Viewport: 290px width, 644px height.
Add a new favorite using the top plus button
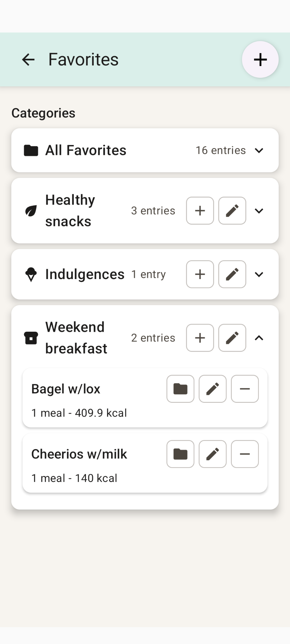click(260, 59)
